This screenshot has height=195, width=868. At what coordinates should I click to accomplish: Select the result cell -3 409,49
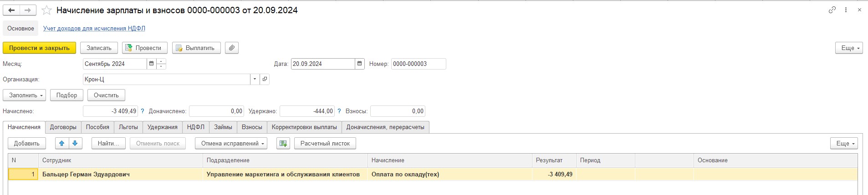coord(554,174)
